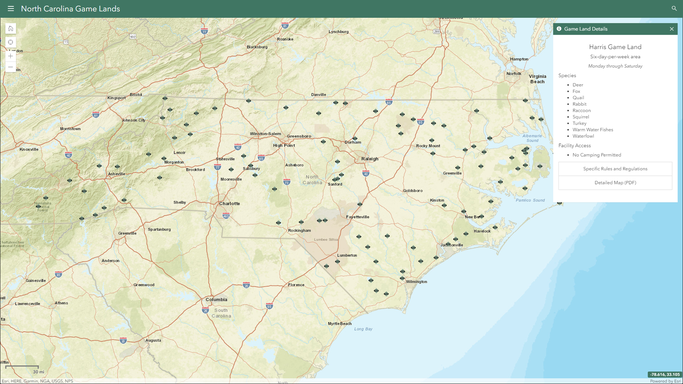Open the Powered by Esri link

pos(665,381)
